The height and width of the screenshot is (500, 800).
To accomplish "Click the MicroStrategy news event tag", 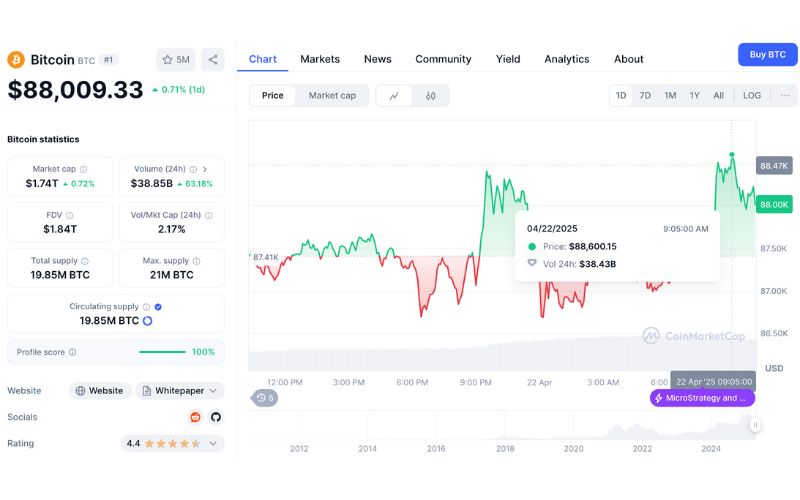I will [702, 398].
